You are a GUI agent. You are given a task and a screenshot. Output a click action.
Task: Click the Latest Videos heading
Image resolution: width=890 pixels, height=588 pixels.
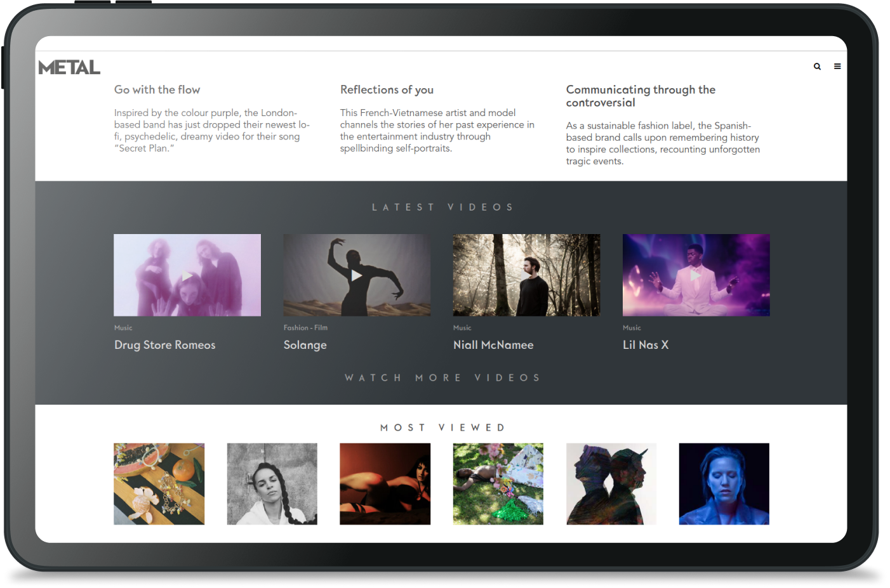pos(442,207)
